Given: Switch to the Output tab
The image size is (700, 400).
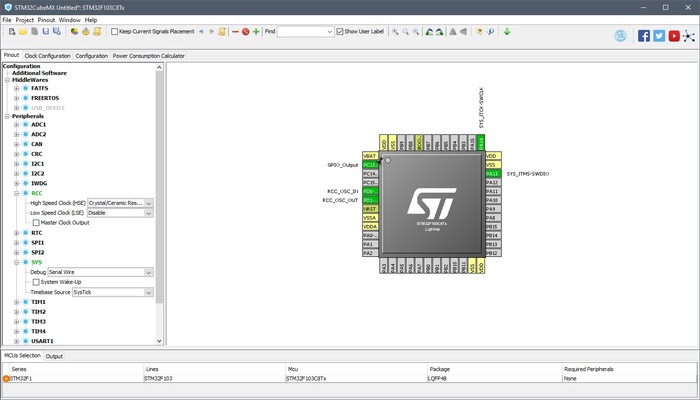Looking at the screenshot, I should click(x=54, y=356).
